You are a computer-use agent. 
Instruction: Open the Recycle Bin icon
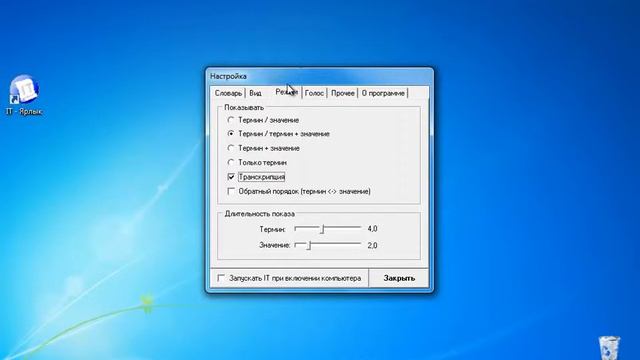point(609,347)
